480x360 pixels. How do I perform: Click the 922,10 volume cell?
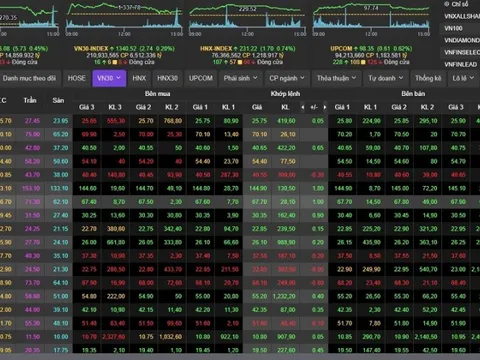tap(230, 337)
